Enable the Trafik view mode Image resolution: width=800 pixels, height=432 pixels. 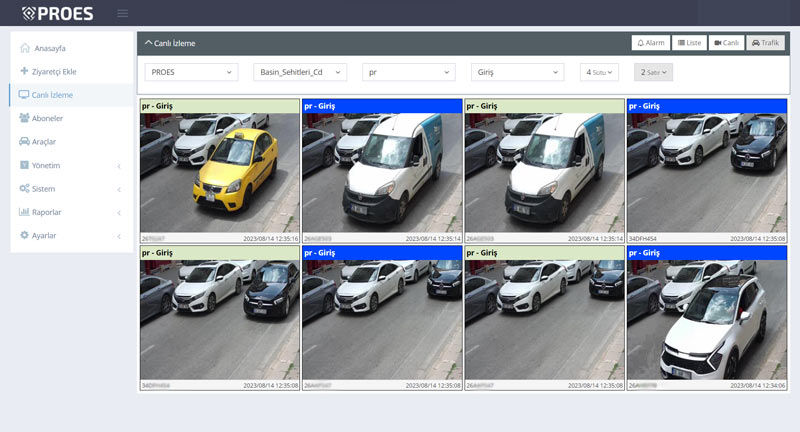765,43
